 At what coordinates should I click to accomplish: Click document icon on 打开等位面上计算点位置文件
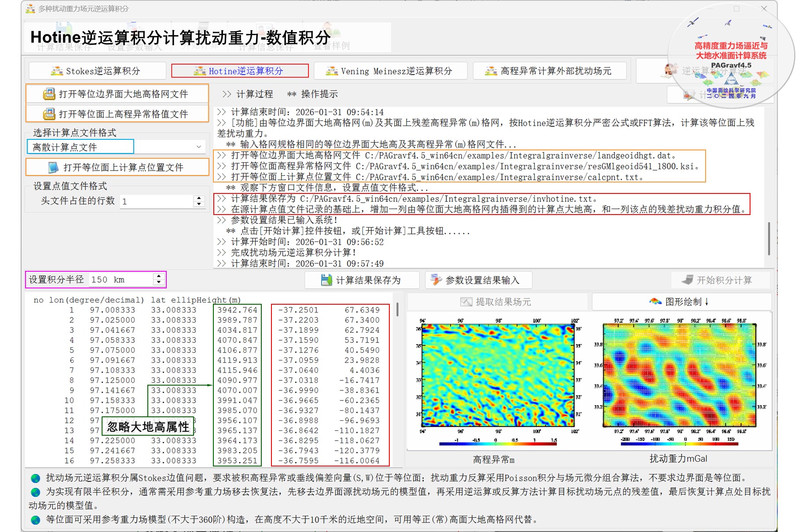click(53, 167)
